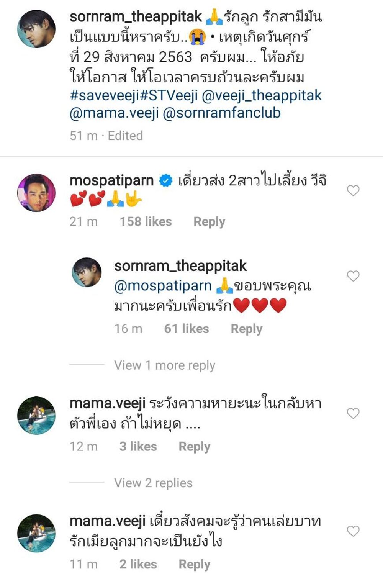The height and width of the screenshot is (588, 383).
Task: View 158 likes on mospatiparn comment
Action: (146, 222)
